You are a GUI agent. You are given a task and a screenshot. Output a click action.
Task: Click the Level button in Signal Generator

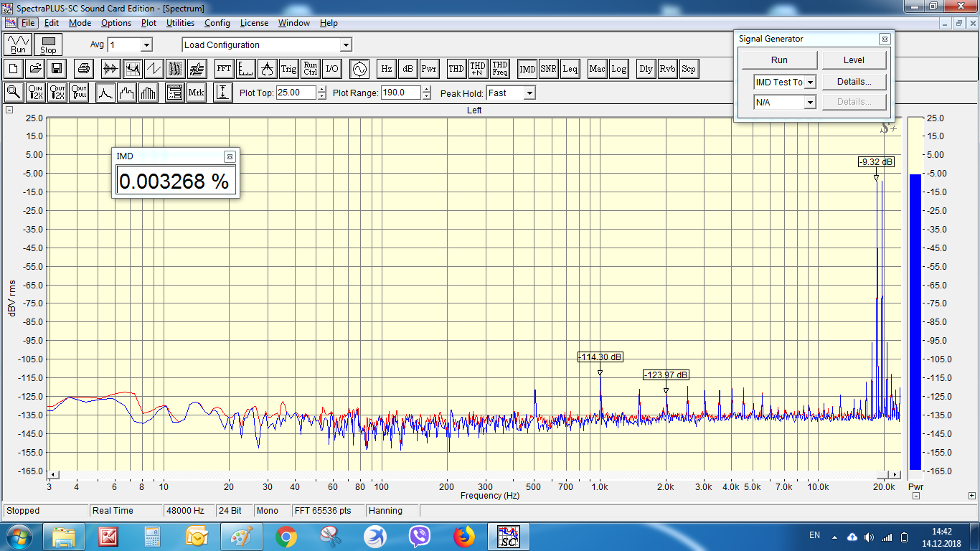(x=854, y=60)
